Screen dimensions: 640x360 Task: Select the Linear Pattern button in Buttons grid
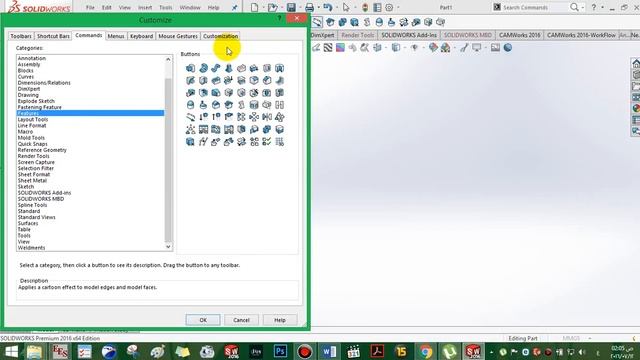(241, 117)
